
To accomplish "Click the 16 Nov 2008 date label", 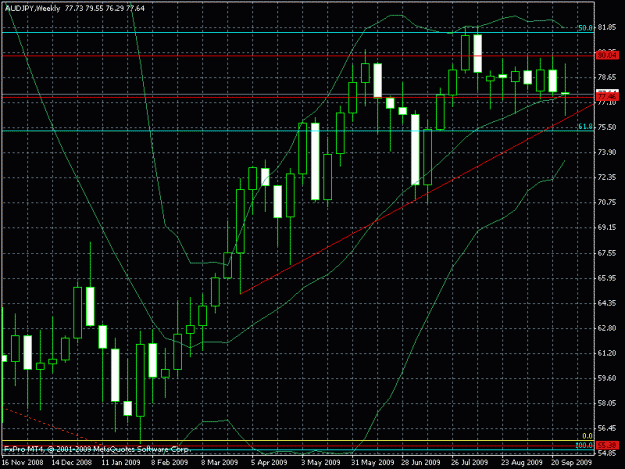I will click(x=22, y=462).
